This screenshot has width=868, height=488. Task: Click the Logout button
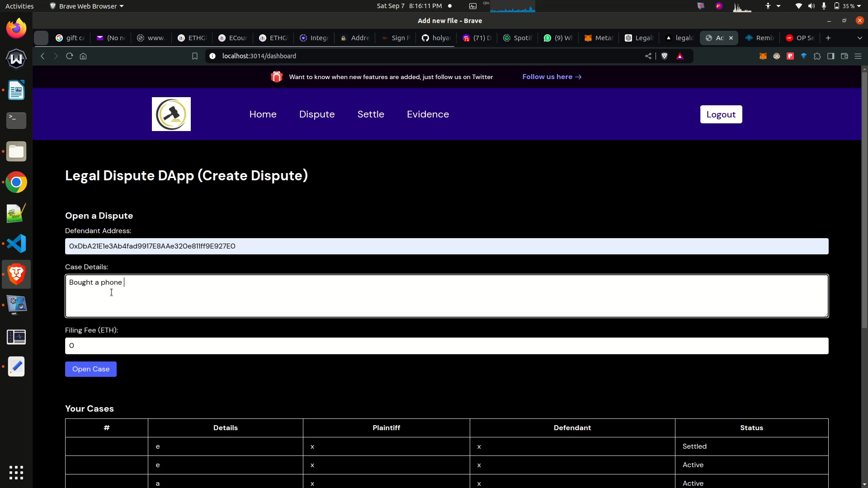pyautogui.click(x=721, y=114)
